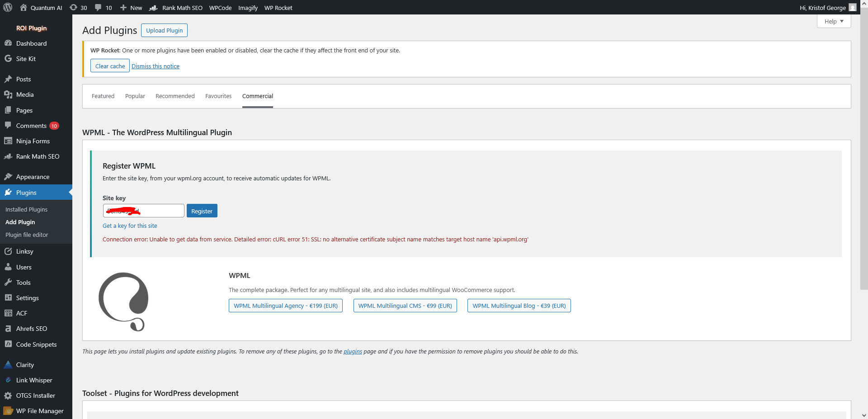Switch to the Recommended tab
Viewport: 868px width, 419px height.
175,96
